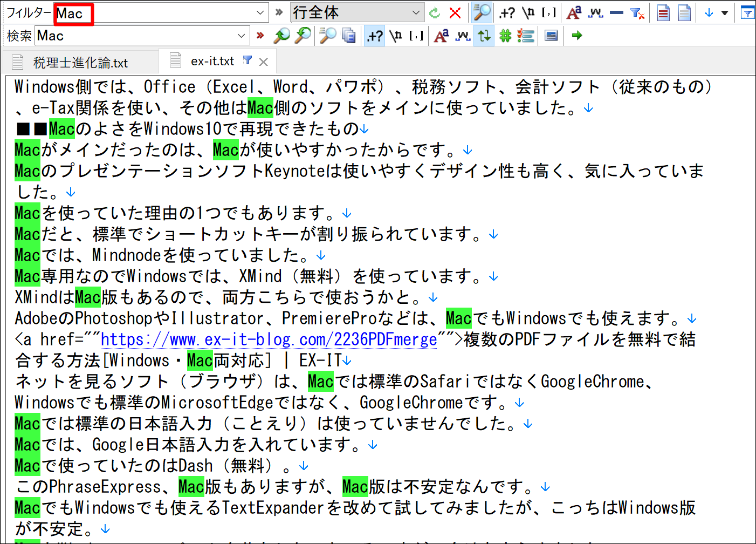The image size is (756, 544).
Task: Click the line 'XMindはMac版もあるので、両方こちらで使おうかと。'
Action: pos(221,297)
